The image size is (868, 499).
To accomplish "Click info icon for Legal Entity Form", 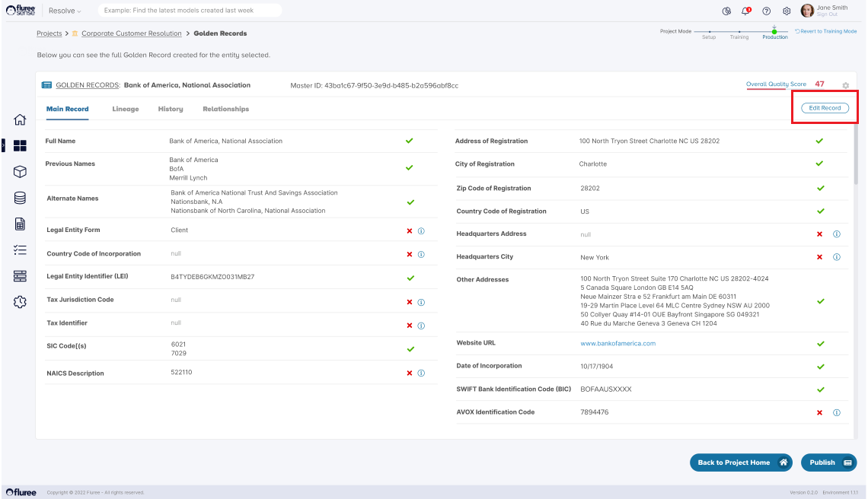I will [x=421, y=230].
